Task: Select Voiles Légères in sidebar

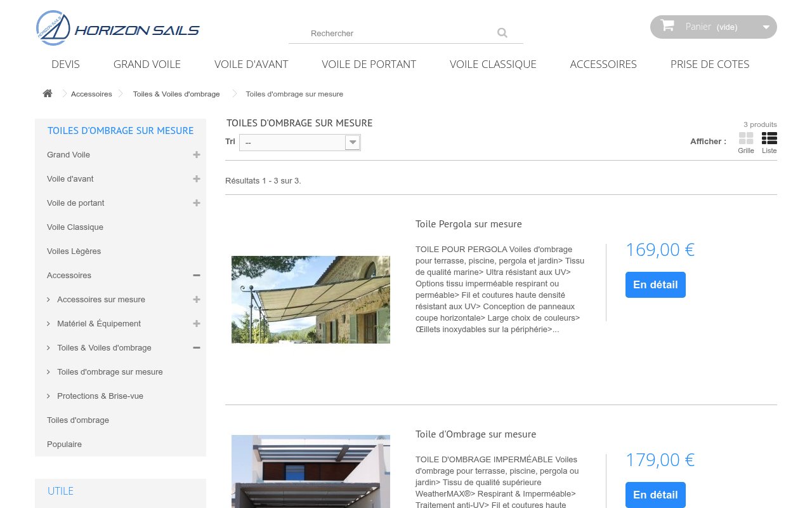Action: (74, 251)
